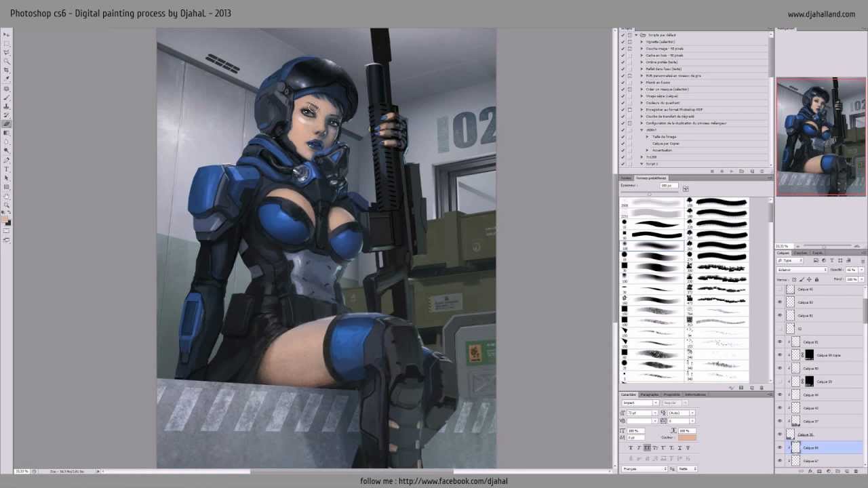This screenshot has height=488, width=868.
Task: Click lock all icon in Layers panel
Action: pyautogui.click(x=816, y=279)
